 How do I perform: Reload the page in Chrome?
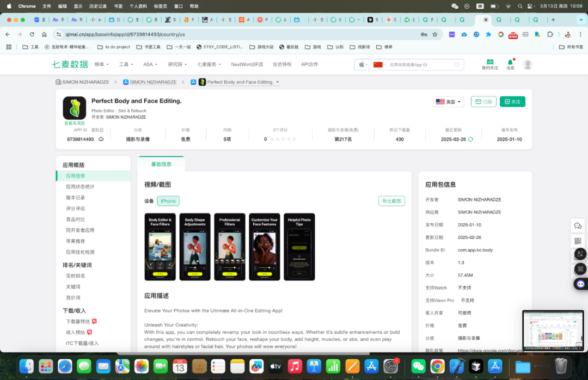[32, 34]
